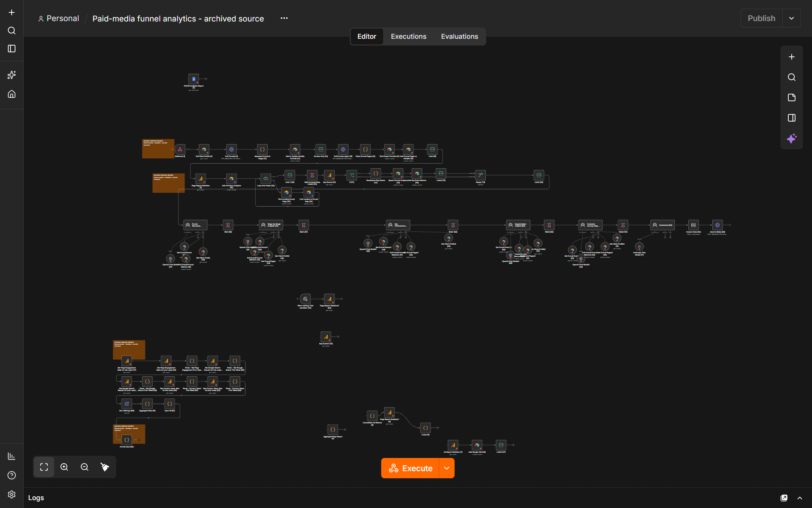Open the Execute button dropdown chevron
The image size is (812, 508).
(x=447, y=468)
